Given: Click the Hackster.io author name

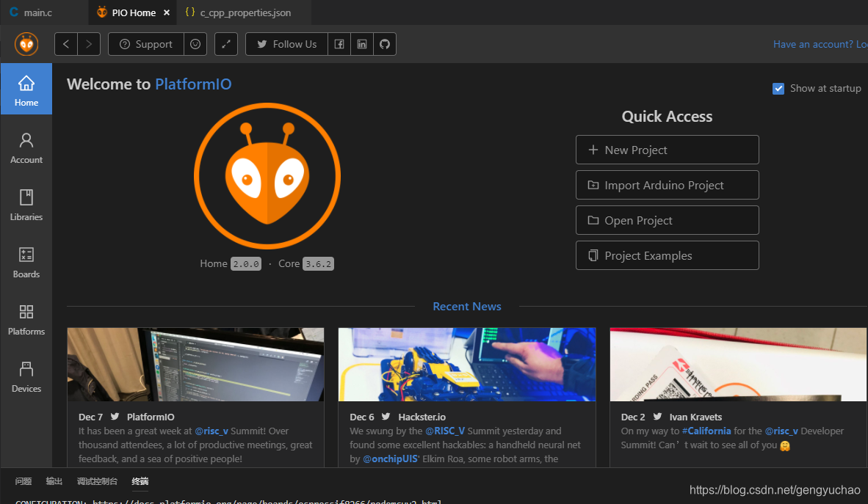Looking at the screenshot, I should coord(422,417).
